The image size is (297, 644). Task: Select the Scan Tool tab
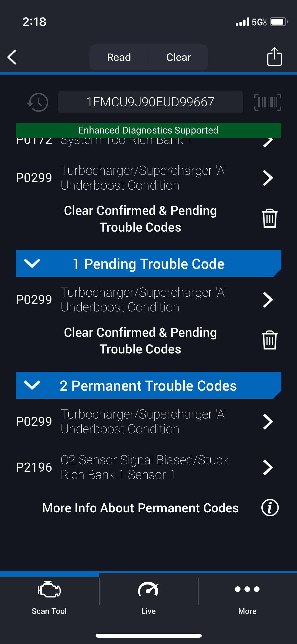click(x=49, y=596)
